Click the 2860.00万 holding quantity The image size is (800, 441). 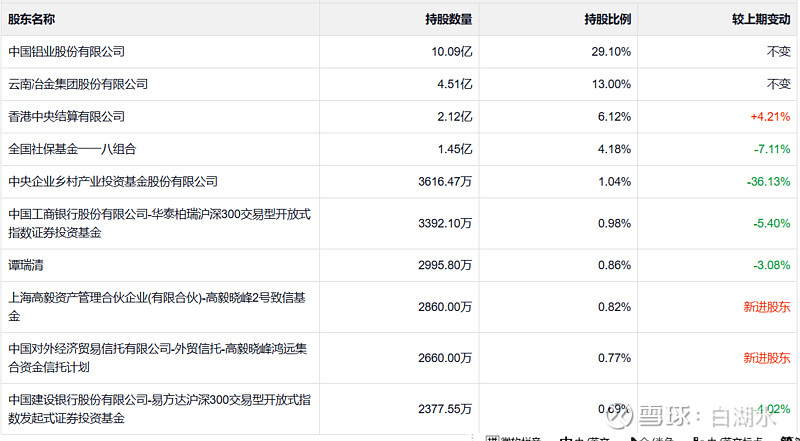tap(445, 307)
